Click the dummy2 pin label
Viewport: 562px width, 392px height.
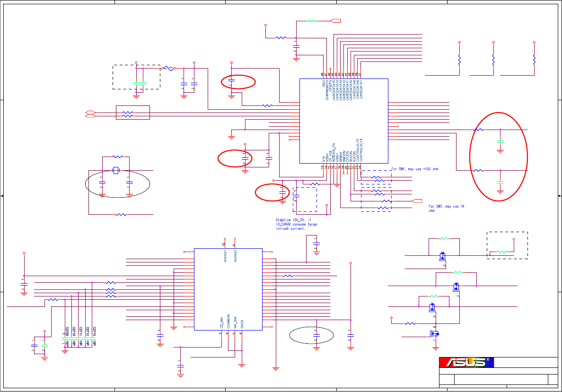(236, 256)
